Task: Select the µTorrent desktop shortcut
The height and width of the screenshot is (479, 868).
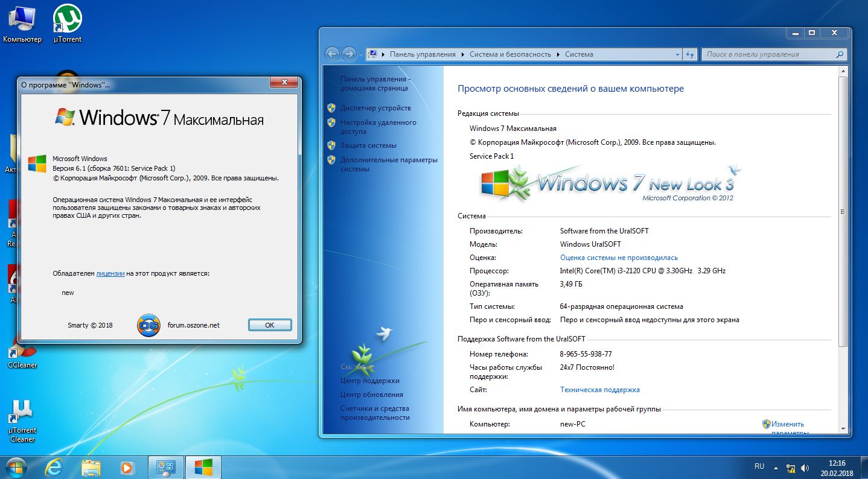Action: [68, 24]
